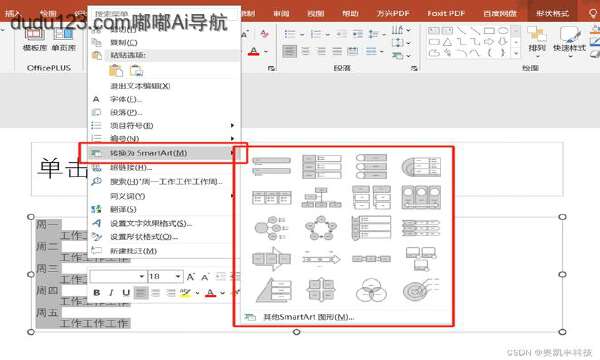Click the red font color A in mini toolbar
600x360 pixels.
(210, 293)
